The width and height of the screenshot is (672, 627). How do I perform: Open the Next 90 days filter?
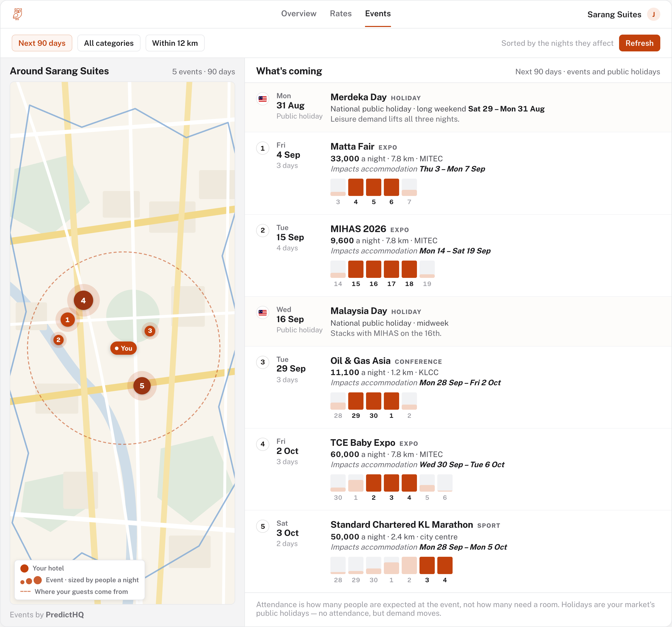[42, 43]
